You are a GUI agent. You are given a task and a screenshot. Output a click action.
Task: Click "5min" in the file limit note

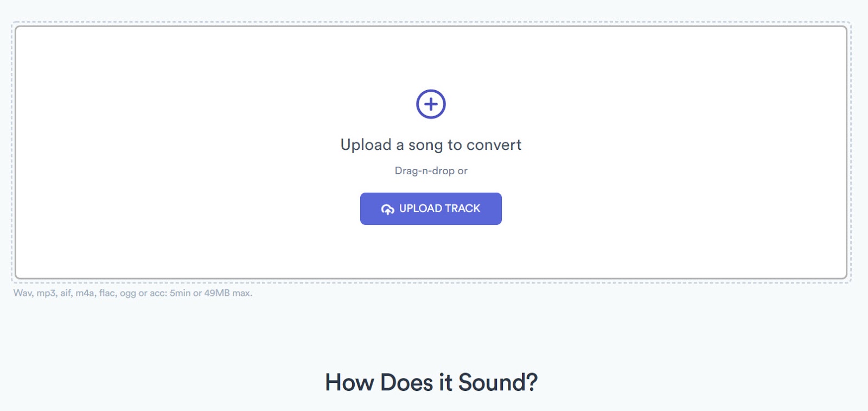tap(180, 293)
